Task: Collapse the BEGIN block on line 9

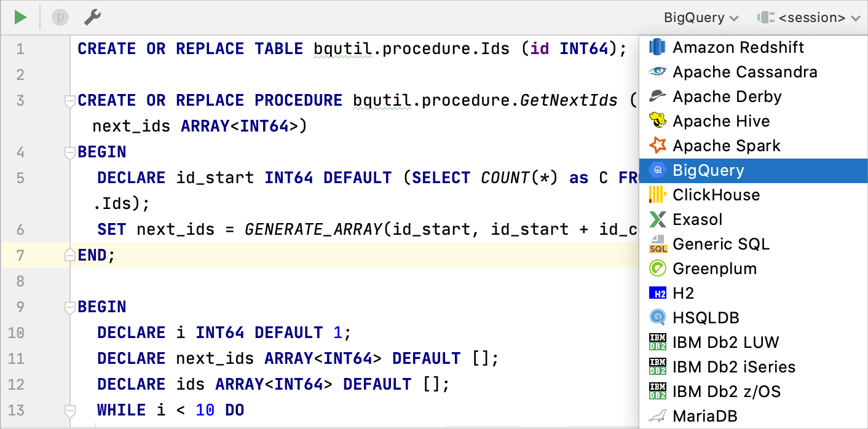Action: click(69, 307)
